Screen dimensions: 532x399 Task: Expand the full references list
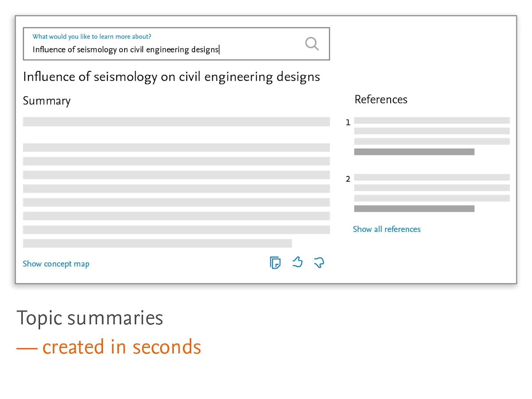pyautogui.click(x=387, y=229)
